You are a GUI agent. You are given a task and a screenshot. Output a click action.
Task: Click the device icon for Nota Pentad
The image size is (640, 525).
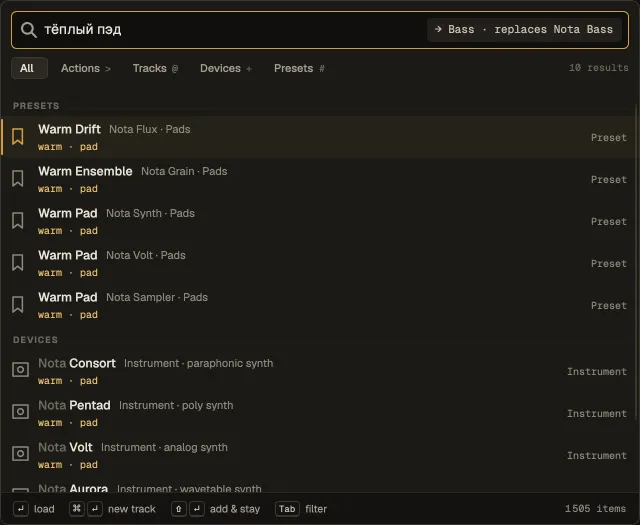[x=20, y=412]
